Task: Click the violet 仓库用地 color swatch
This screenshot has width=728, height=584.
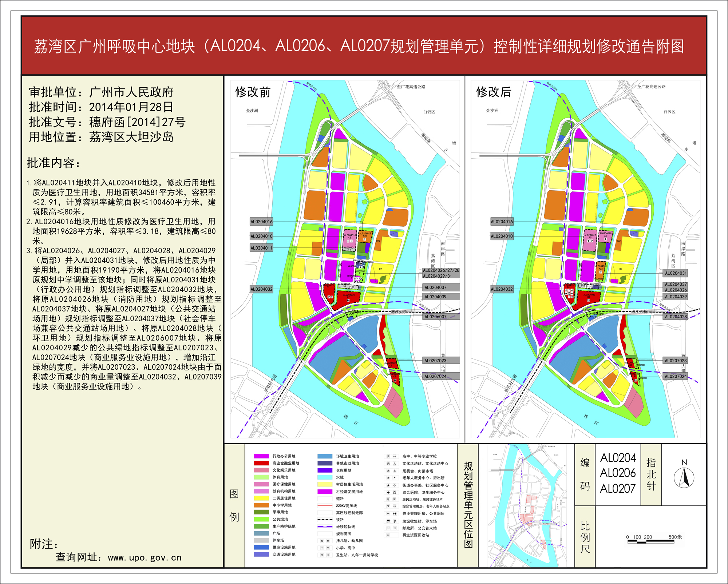Action: click(x=325, y=470)
